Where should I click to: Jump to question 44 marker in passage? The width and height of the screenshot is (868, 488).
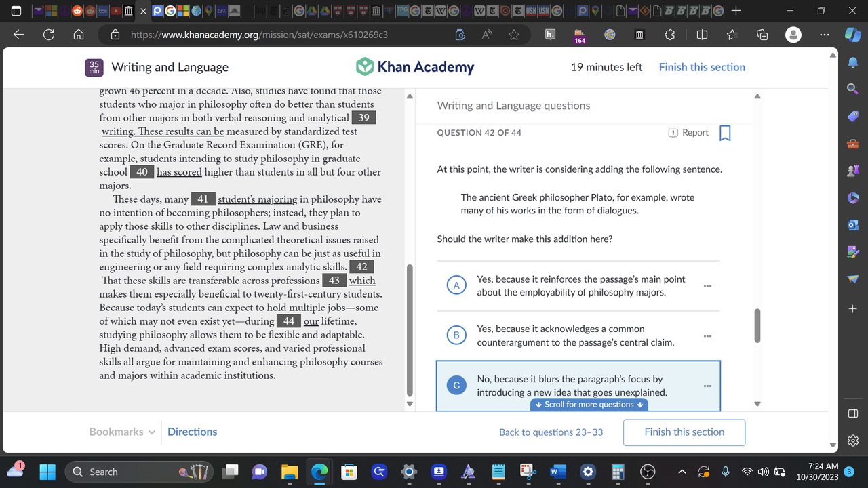click(289, 321)
